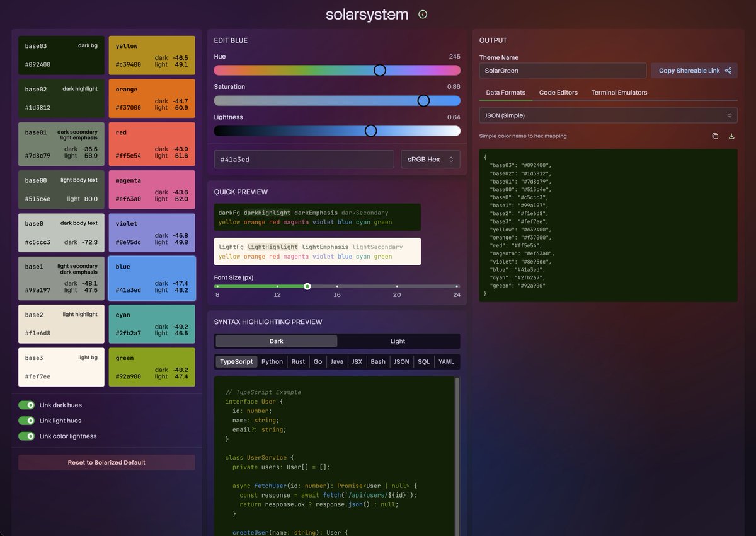Select the base00 light body text swatch
The height and width of the screenshot is (536, 756).
(x=61, y=190)
